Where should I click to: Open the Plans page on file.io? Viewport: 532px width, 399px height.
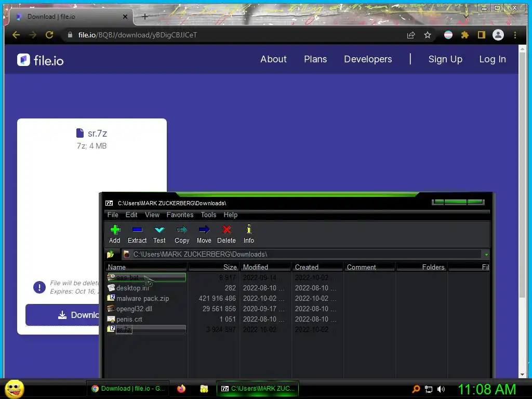point(315,59)
